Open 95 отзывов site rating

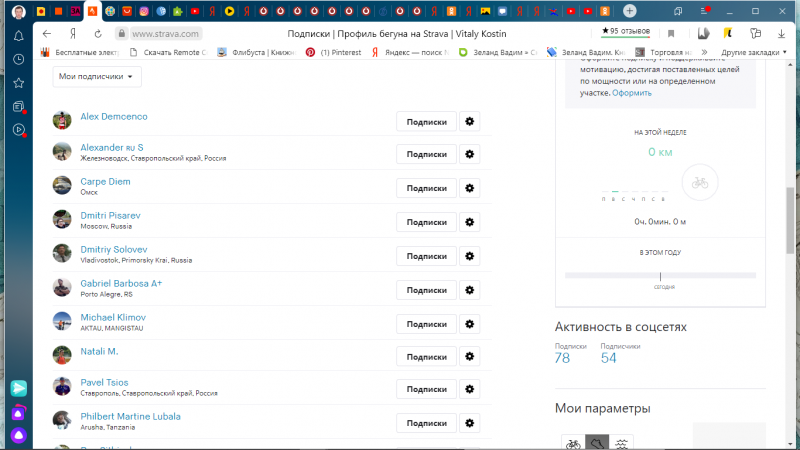(626, 32)
